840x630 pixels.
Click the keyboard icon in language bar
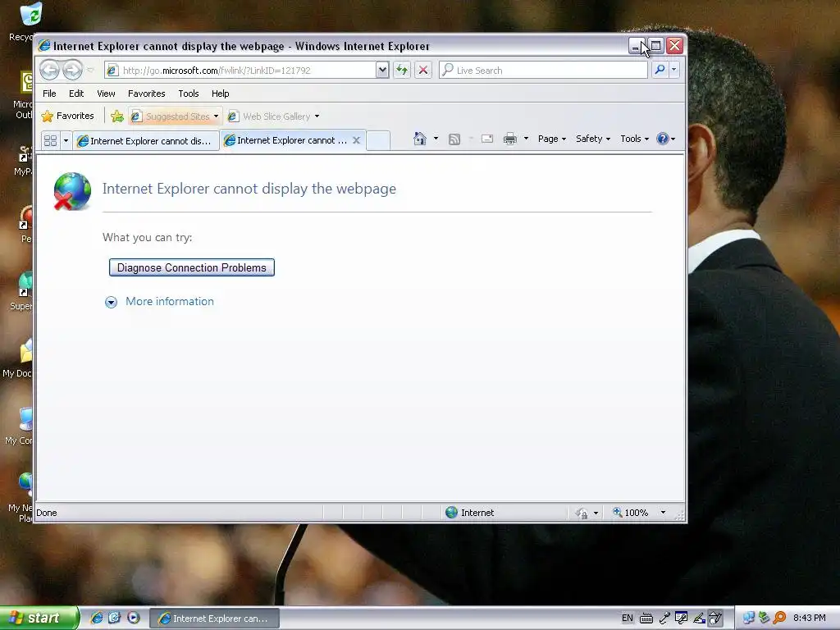pyautogui.click(x=646, y=619)
